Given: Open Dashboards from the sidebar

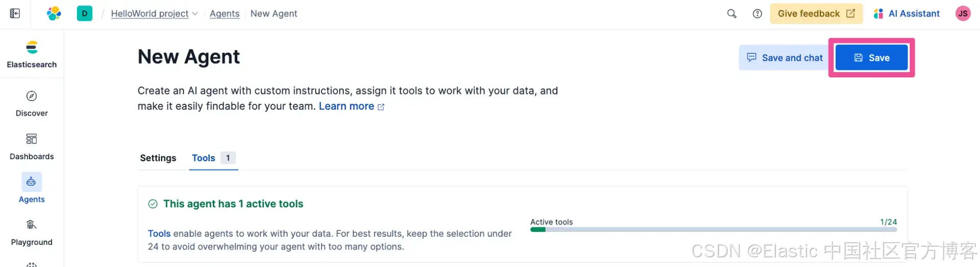Looking at the screenshot, I should tap(32, 147).
